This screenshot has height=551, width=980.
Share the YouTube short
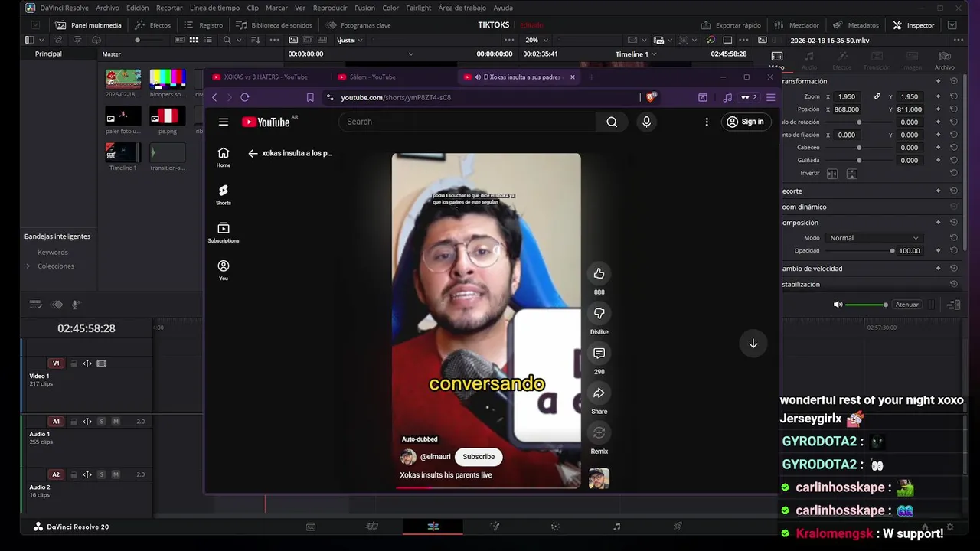pos(599,393)
